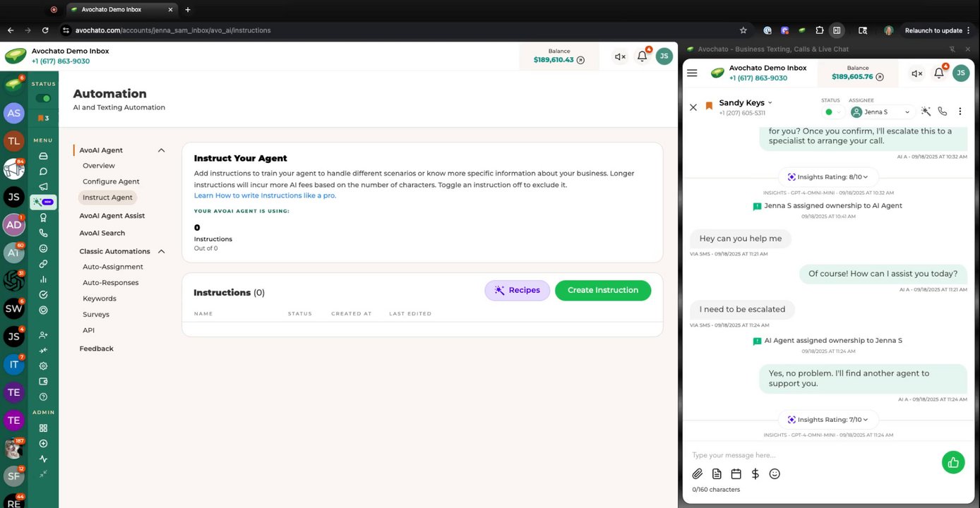Open the hamburger menu in the side panel

click(x=692, y=73)
